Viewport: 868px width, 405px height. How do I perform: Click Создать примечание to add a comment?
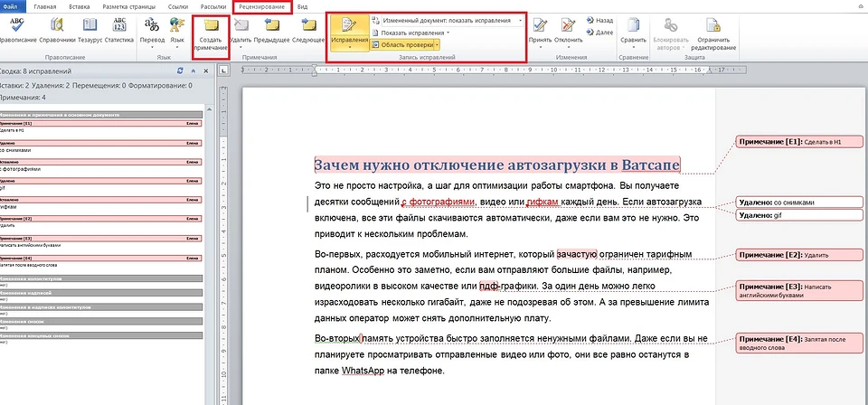pos(211,35)
